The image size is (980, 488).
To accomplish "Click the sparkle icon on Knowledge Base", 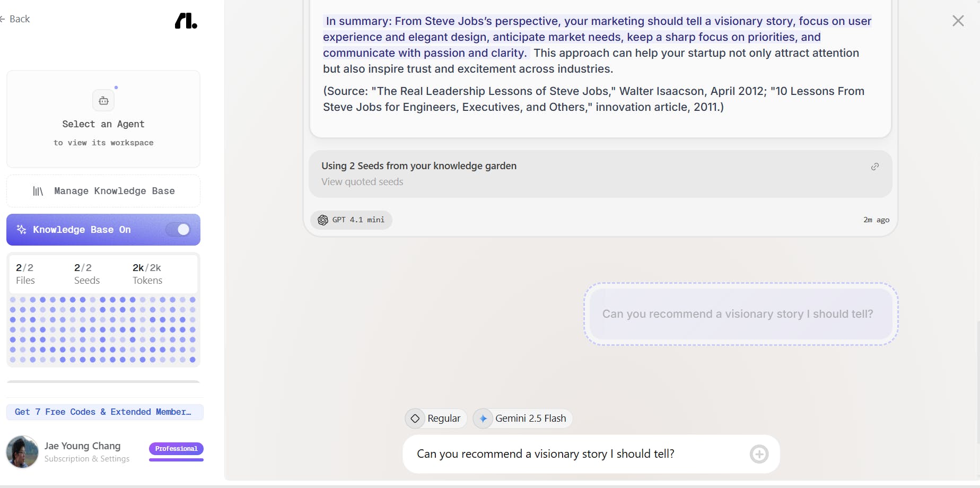I will [x=22, y=230].
